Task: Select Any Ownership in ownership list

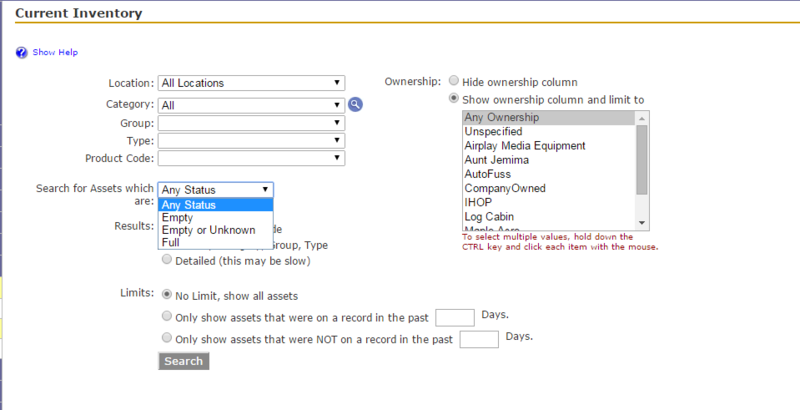Action: (x=549, y=117)
